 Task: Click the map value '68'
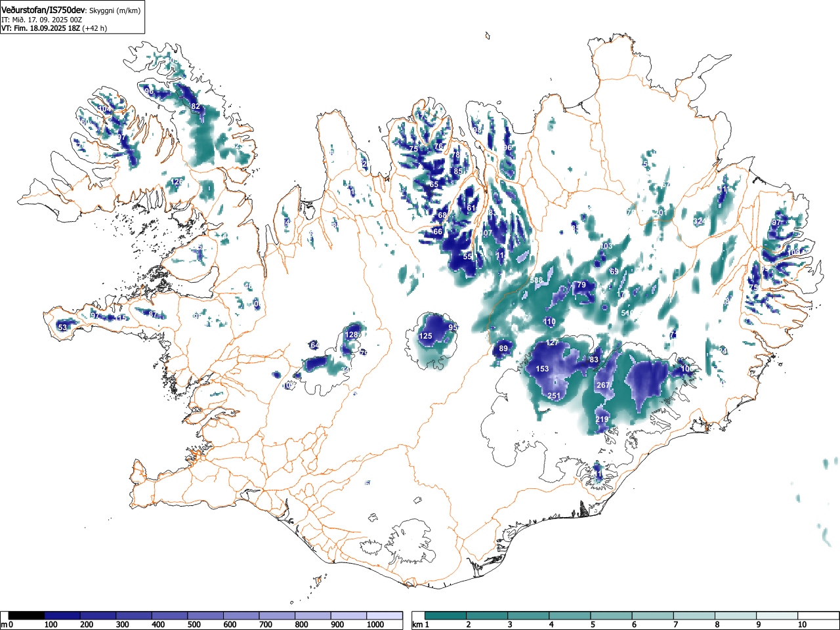(442, 215)
